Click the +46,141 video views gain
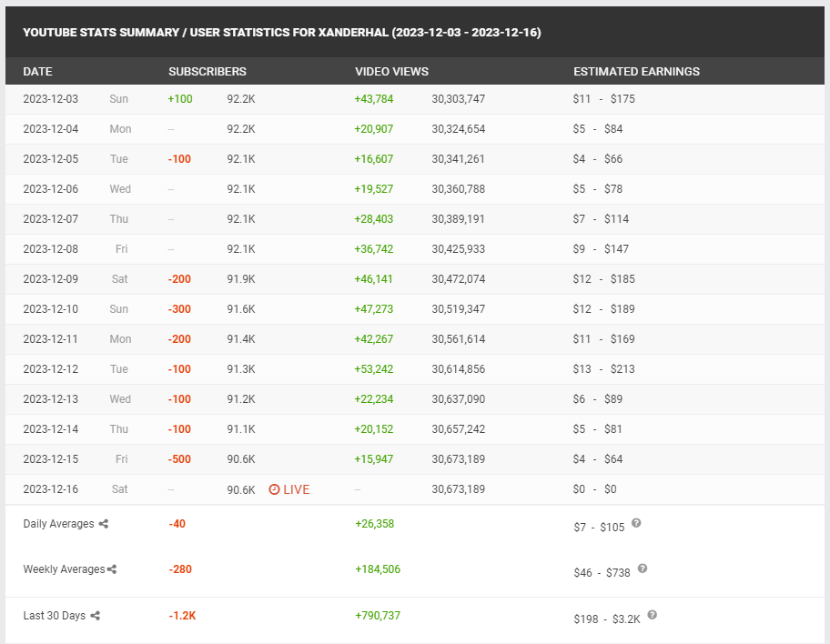Viewport: 830px width, 644px height. (x=374, y=279)
